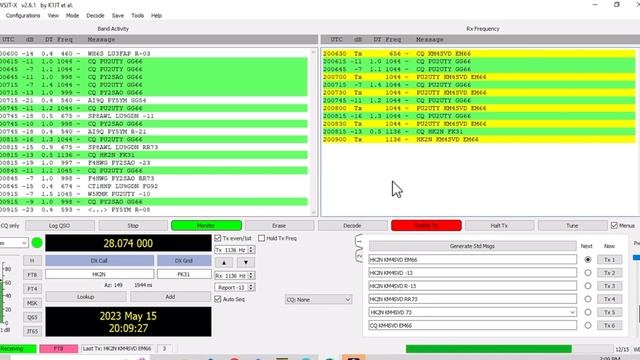
Task: Adjust the Report -13 spinner
Action: pyautogui.click(x=235, y=287)
